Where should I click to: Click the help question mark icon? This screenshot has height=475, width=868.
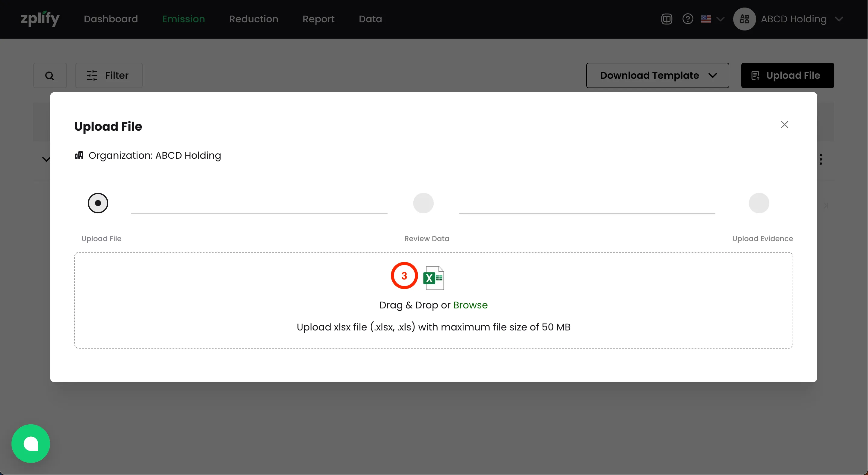pos(687,19)
